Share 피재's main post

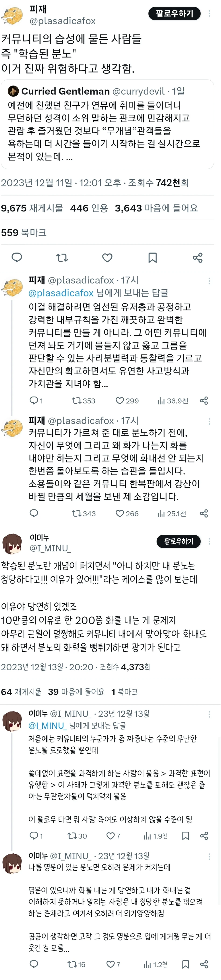(x=198, y=258)
